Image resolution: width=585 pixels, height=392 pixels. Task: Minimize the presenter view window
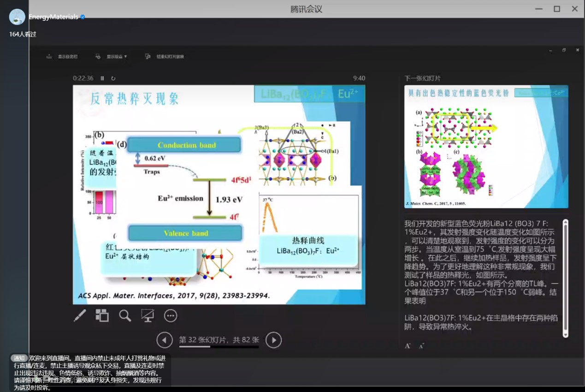click(550, 50)
